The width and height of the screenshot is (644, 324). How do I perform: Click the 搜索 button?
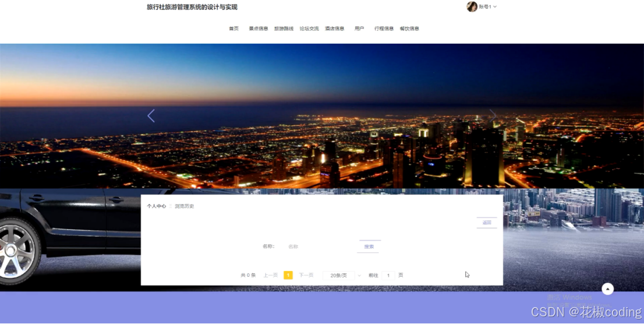pyautogui.click(x=369, y=246)
